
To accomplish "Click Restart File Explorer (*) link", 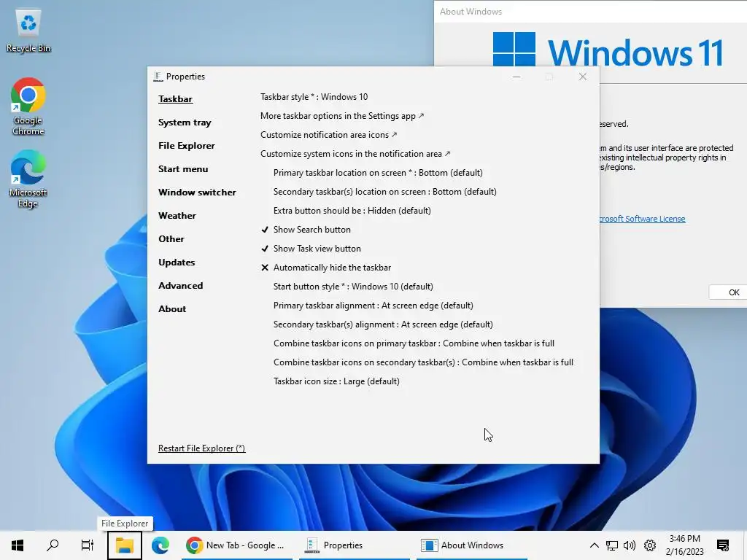I will 201,448.
